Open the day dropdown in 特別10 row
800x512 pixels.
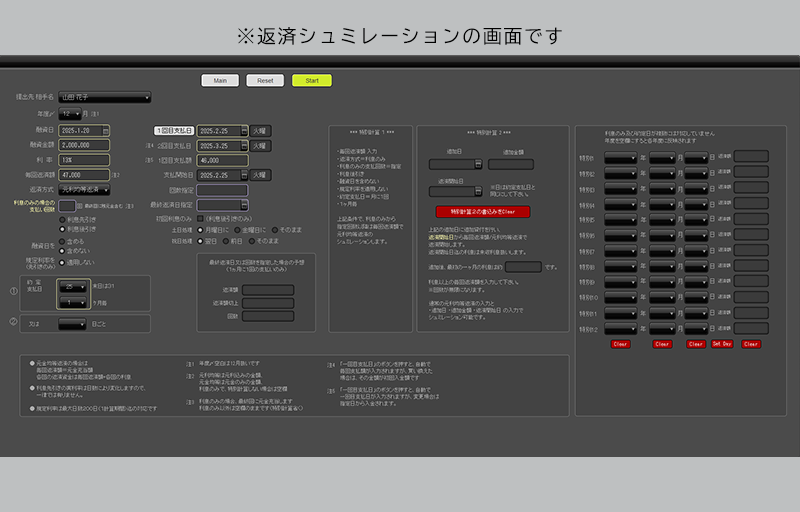696,298
